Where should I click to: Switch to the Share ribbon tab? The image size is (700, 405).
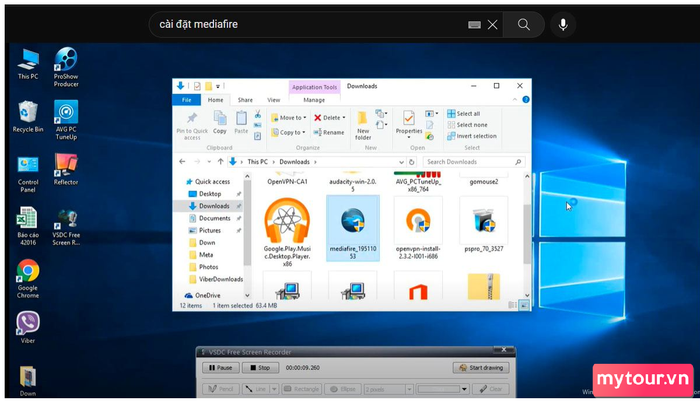pyautogui.click(x=245, y=100)
